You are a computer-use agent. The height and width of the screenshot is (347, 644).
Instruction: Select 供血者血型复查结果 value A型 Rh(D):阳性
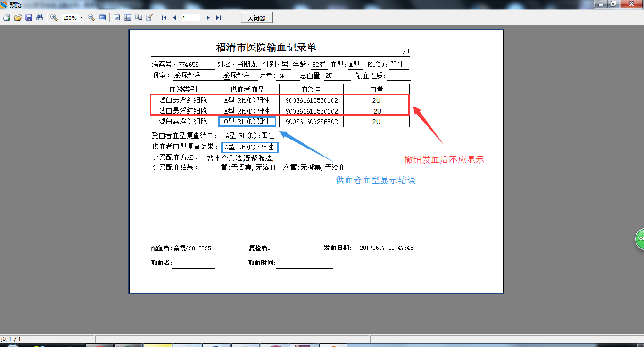[x=250, y=148]
